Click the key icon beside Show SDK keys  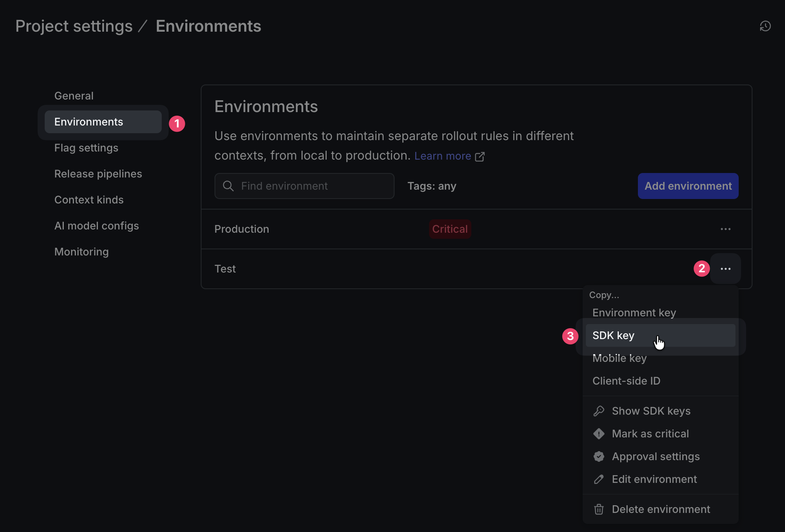pyautogui.click(x=599, y=411)
